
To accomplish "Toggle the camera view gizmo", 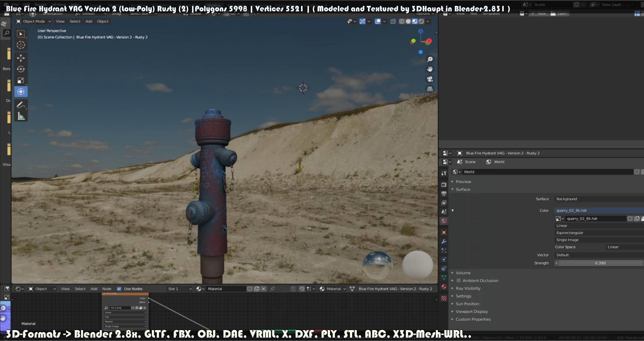I will 430,79.
